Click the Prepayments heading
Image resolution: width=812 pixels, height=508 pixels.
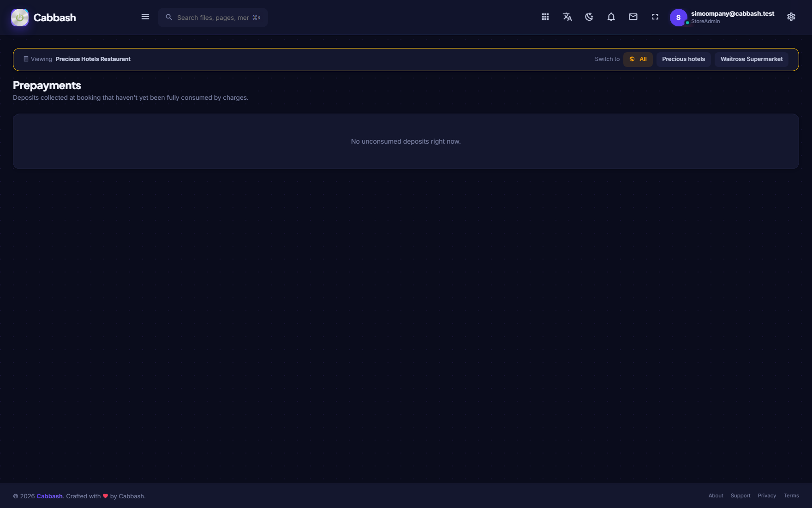pyautogui.click(x=47, y=85)
